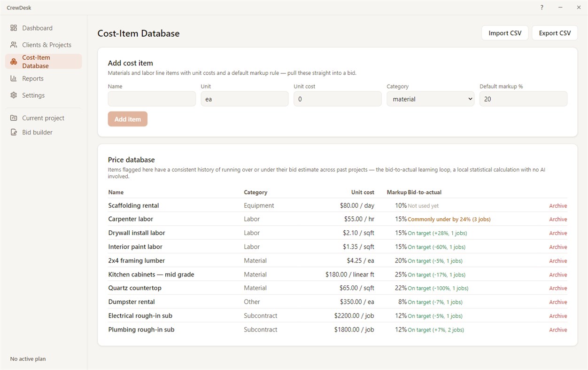Image resolution: width=588 pixels, height=370 pixels.
Task: Click the $2200.00 / job unit cost
Action: (x=354, y=316)
